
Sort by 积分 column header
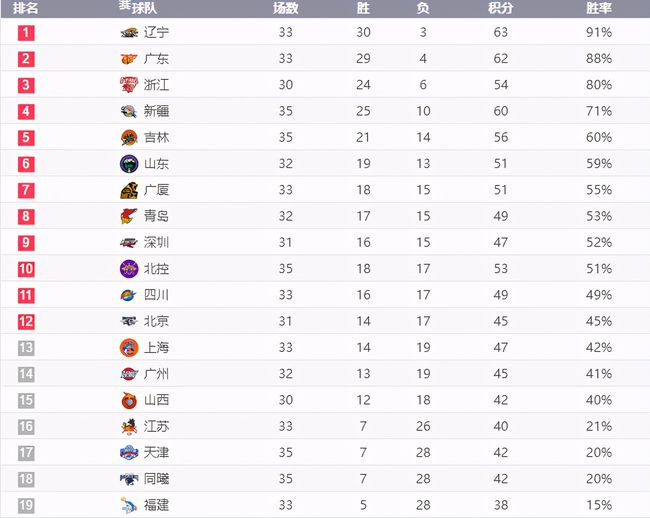(x=500, y=8)
